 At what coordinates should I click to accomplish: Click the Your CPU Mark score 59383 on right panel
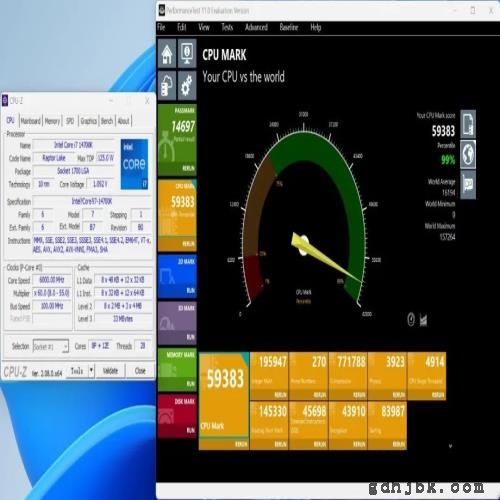[x=443, y=131]
